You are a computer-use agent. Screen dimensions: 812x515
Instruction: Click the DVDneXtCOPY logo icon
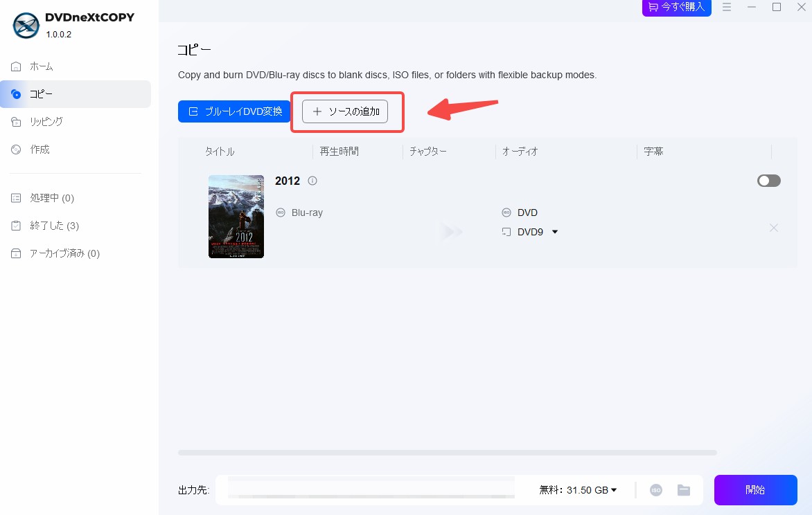point(26,26)
